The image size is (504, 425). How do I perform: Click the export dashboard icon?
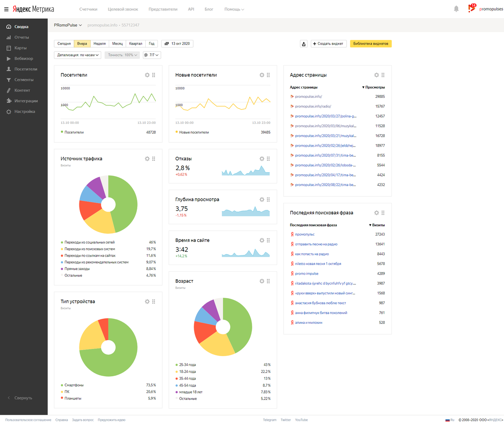pyautogui.click(x=304, y=44)
